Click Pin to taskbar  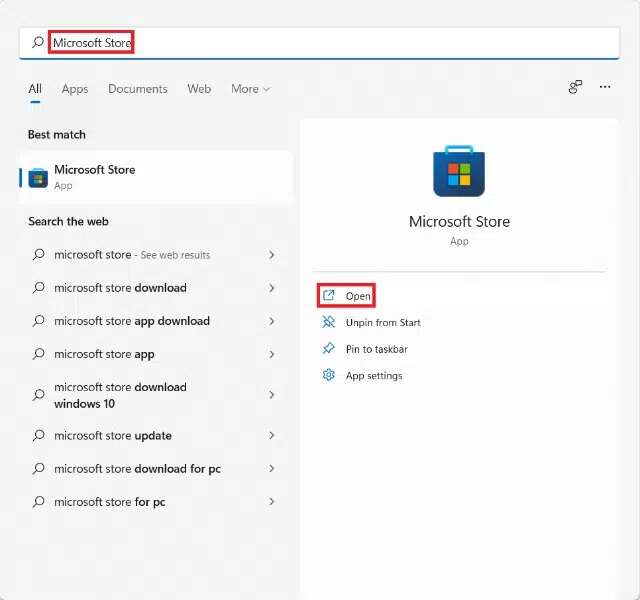point(365,349)
